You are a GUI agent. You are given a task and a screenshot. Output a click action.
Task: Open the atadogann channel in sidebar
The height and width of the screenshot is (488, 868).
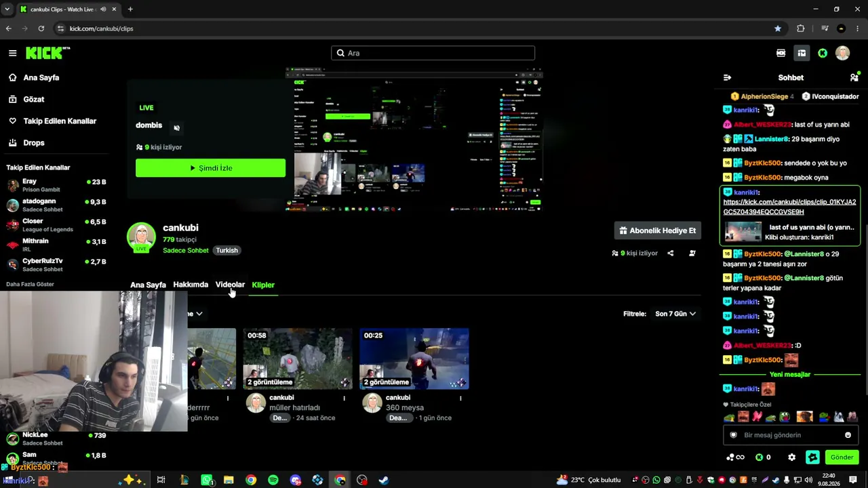pos(56,205)
